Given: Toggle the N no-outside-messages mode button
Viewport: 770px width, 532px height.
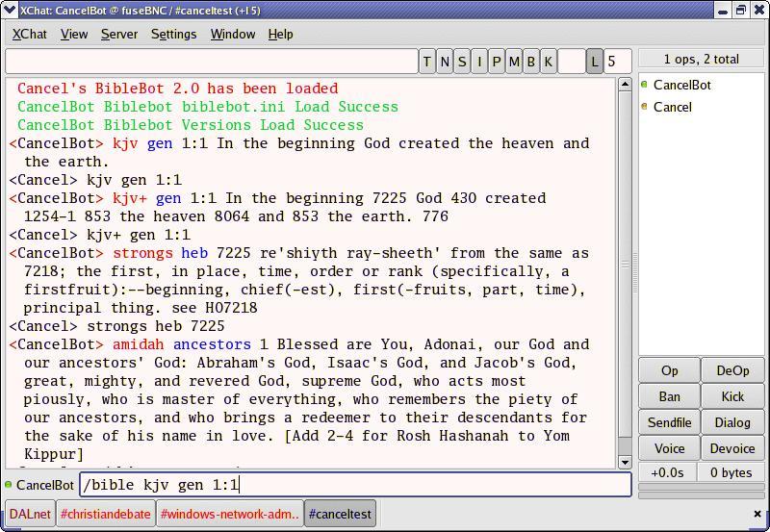Looking at the screenshot, I should click(445, 62).
